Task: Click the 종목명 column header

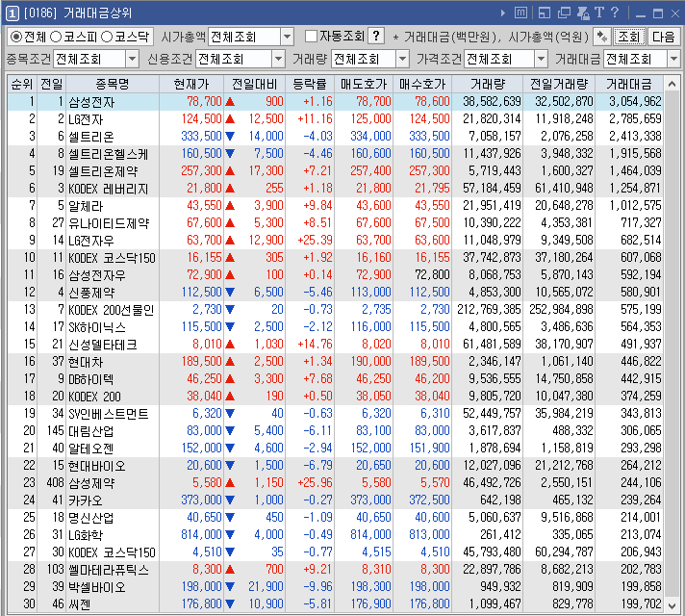Action: point(113,84)
